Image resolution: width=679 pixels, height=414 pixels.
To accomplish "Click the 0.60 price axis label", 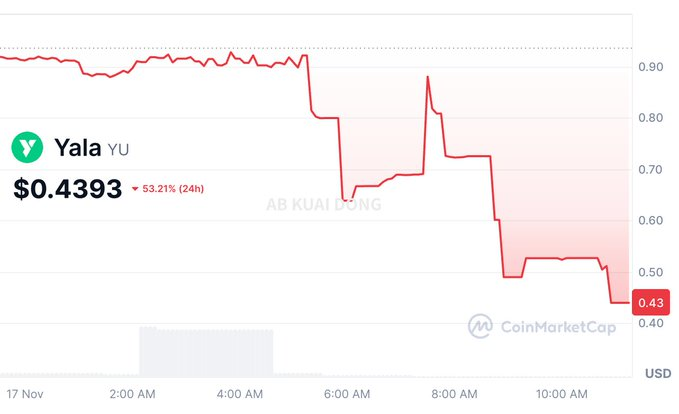I will 650,221.
